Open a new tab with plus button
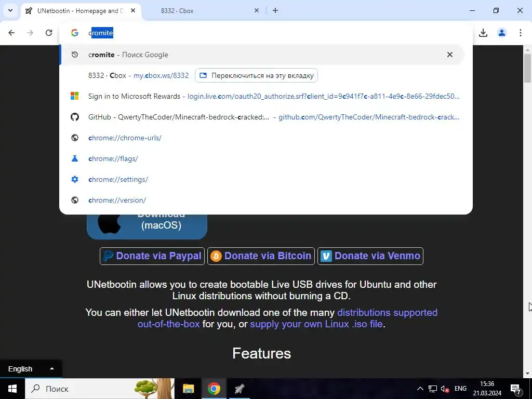Viewport: 532px width, 399px height. point(275,10)
